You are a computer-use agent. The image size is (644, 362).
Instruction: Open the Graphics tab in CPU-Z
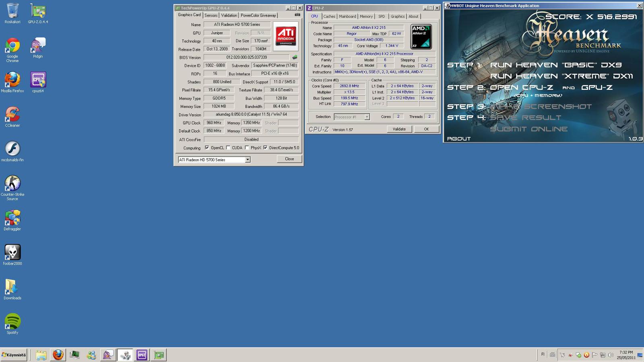[398, 17]
